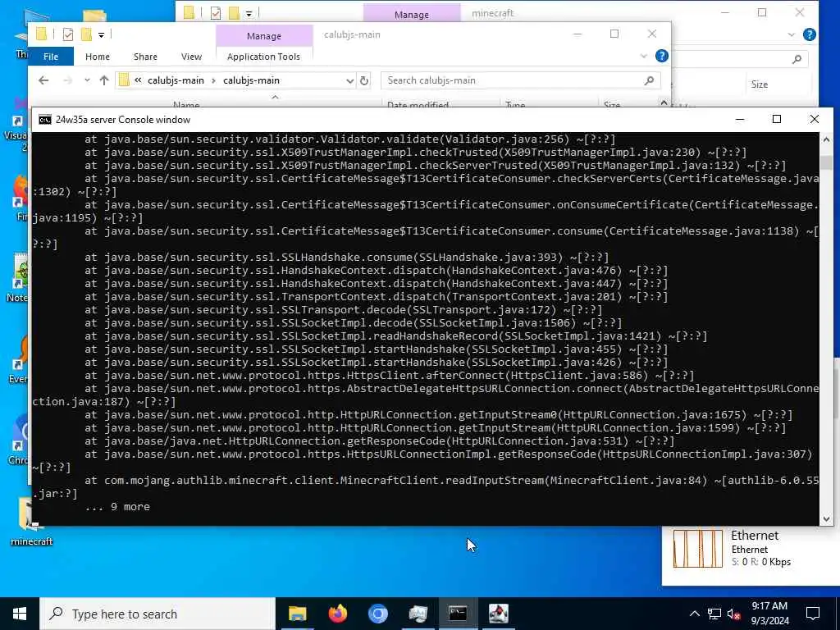Open the notification center

[813, 614]
